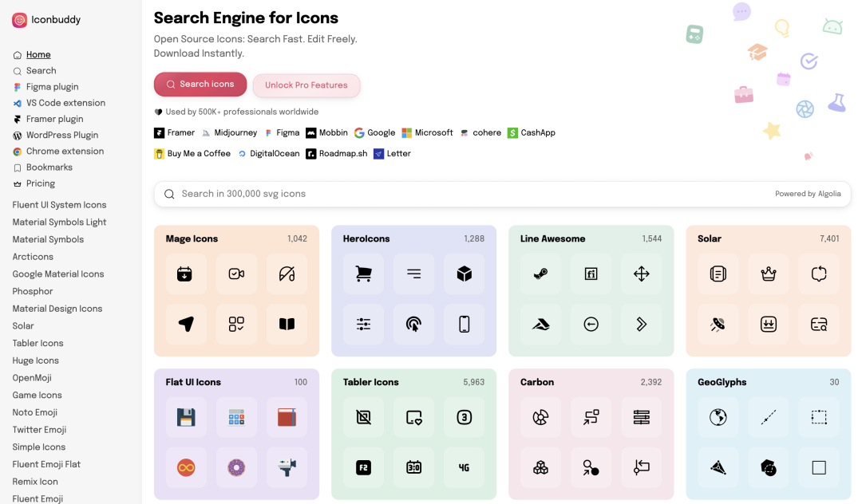Open the Line Awesome collection title
Viewport: 862px width, 504px height.
[552, 238]
